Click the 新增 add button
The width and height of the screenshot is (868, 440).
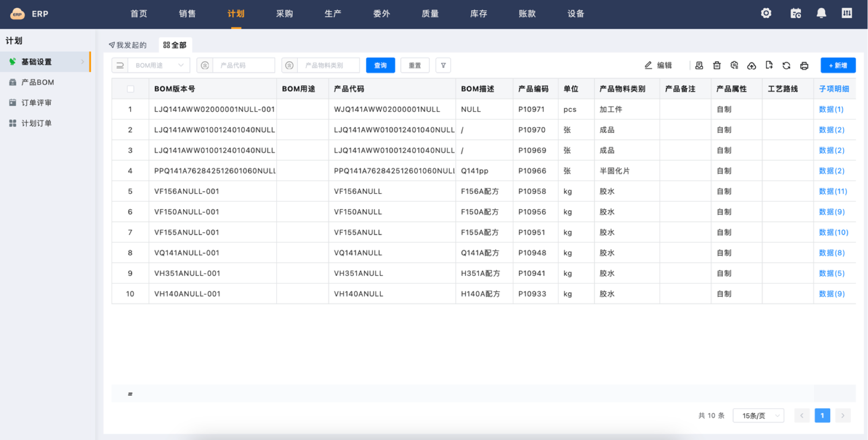point(838,66)
